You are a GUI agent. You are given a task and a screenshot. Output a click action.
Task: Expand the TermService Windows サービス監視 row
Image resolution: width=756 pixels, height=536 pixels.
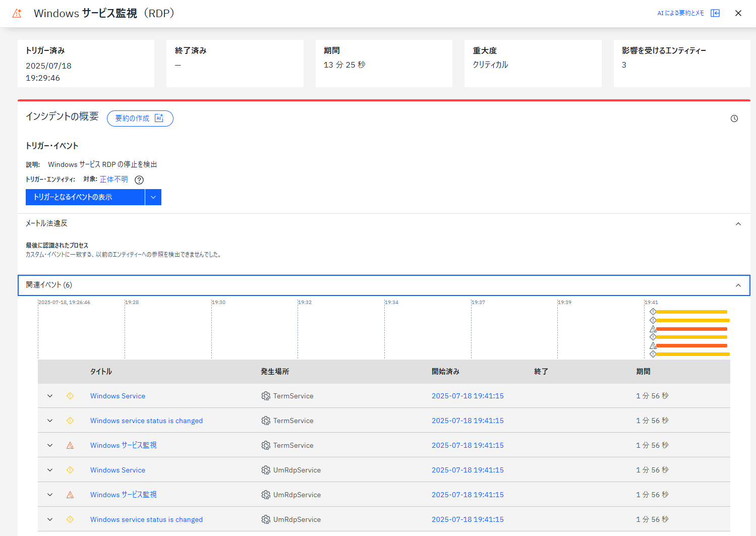(50, 445)
